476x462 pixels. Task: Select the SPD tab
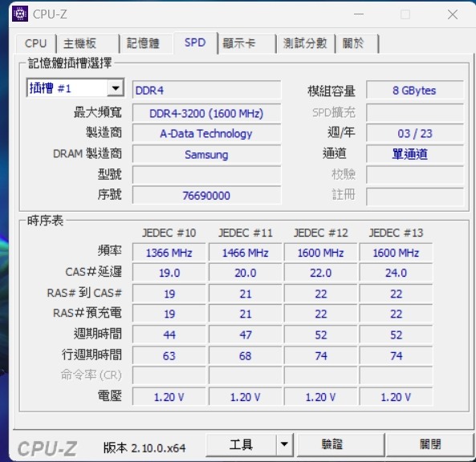tap(195, 43)
